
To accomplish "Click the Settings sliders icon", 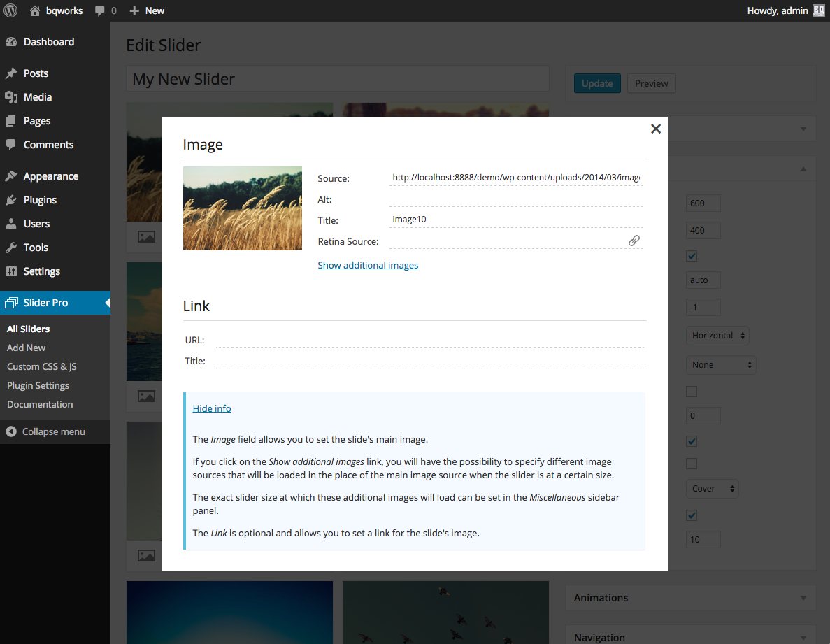I will tap(11, 271).
